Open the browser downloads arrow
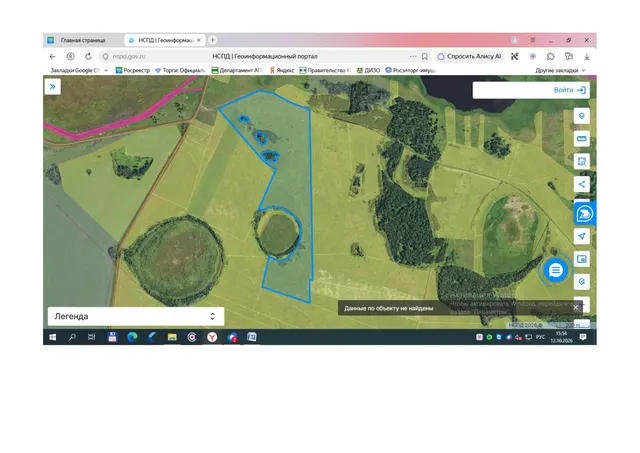640x453 pixels. [x=587, y=57]
